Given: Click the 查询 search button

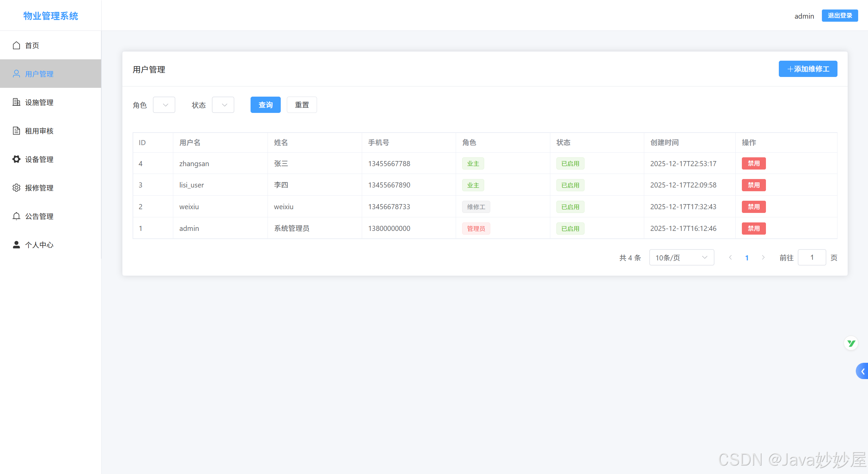Looking at the screenshot, I should (x=265, y=105).
